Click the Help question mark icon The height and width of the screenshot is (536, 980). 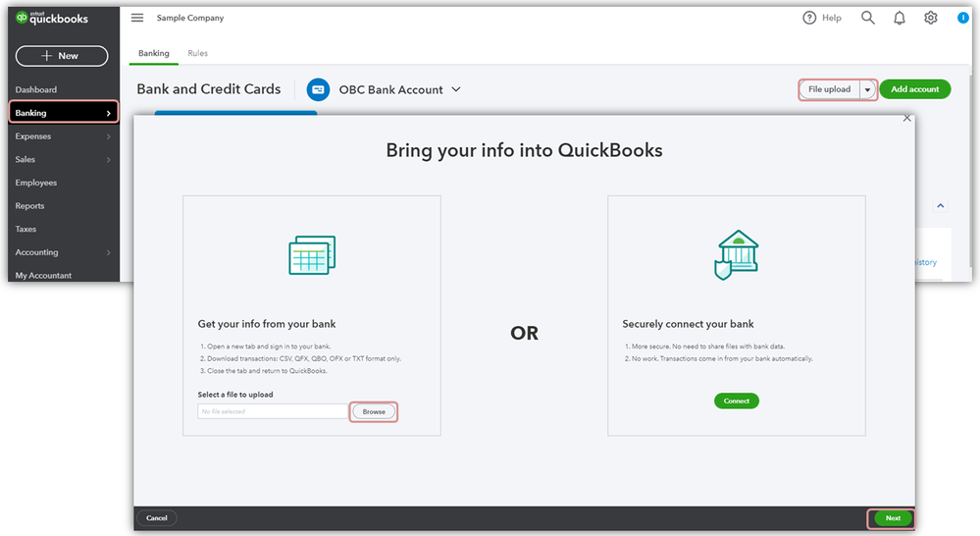coord(809,18)
